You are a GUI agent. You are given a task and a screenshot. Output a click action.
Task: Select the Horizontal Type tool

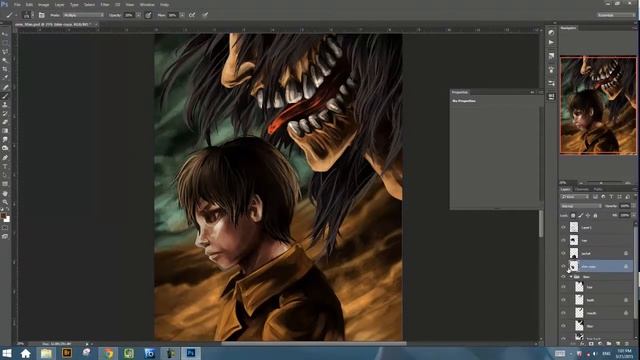5,166
